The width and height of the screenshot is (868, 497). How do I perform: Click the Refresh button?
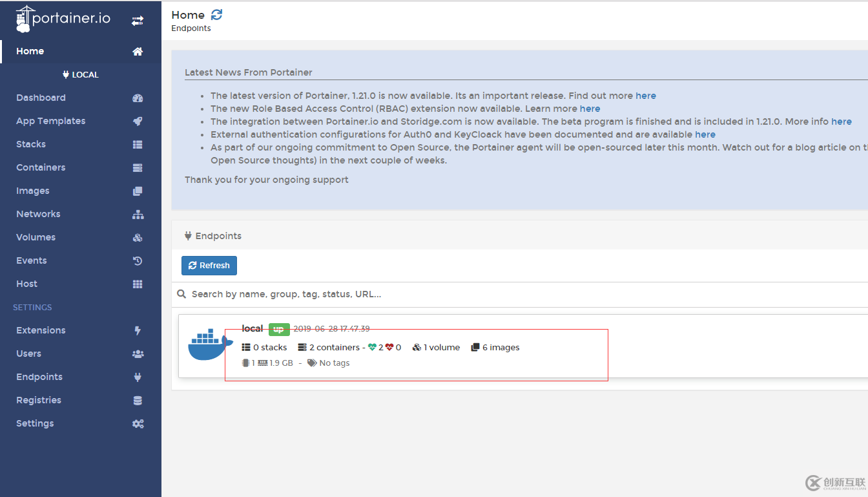point(209,266)
